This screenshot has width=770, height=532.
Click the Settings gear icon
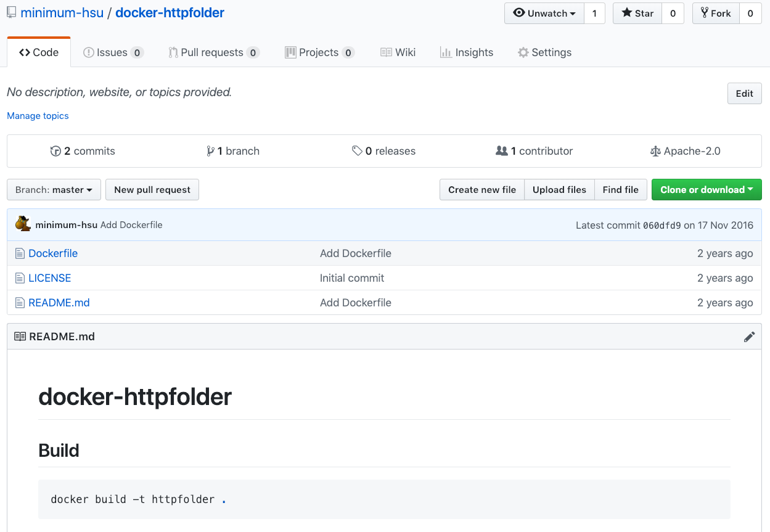coord(523,52)
